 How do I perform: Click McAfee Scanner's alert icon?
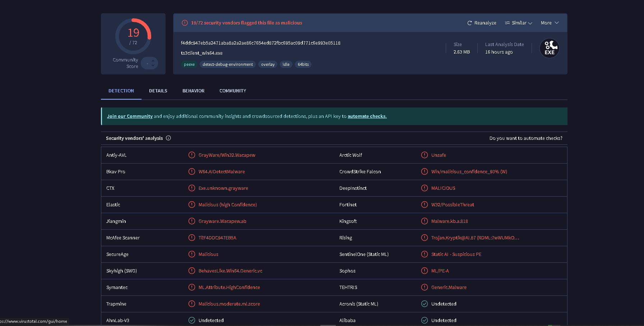coord(192,238)
